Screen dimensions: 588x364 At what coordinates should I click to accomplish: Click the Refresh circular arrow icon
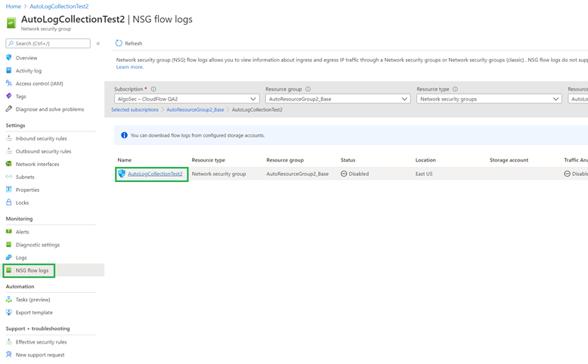tap(119, 43)
